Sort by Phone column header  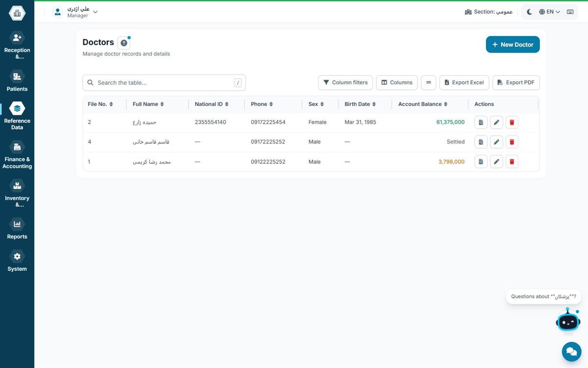coord(262,104)
